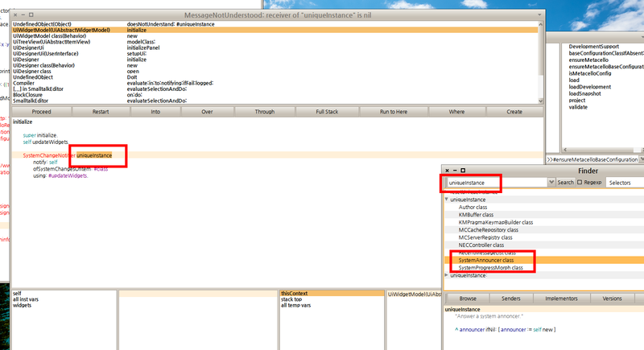The height and width of the screenshot is (350, 644).
Task: Click the Search button in Finder
Action: coord(566,183)
